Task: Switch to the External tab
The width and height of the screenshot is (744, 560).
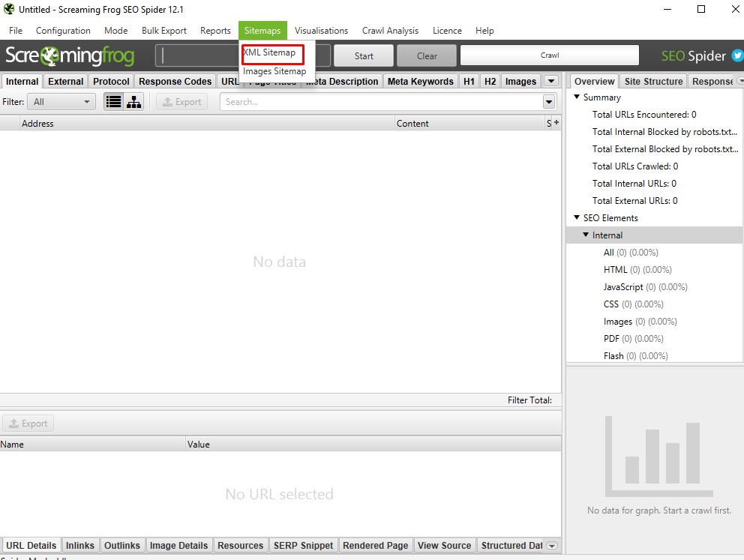Action: 65,81
